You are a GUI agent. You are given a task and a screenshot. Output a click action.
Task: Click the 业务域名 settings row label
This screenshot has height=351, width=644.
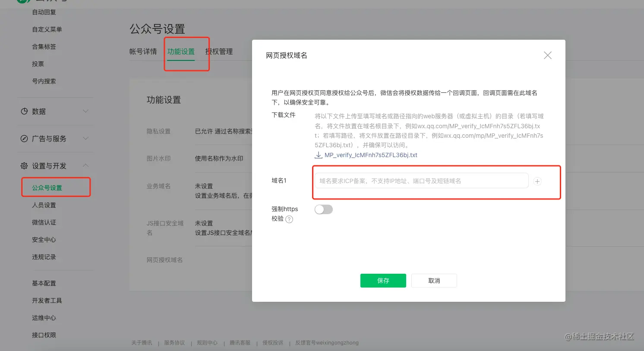(158, 186)
